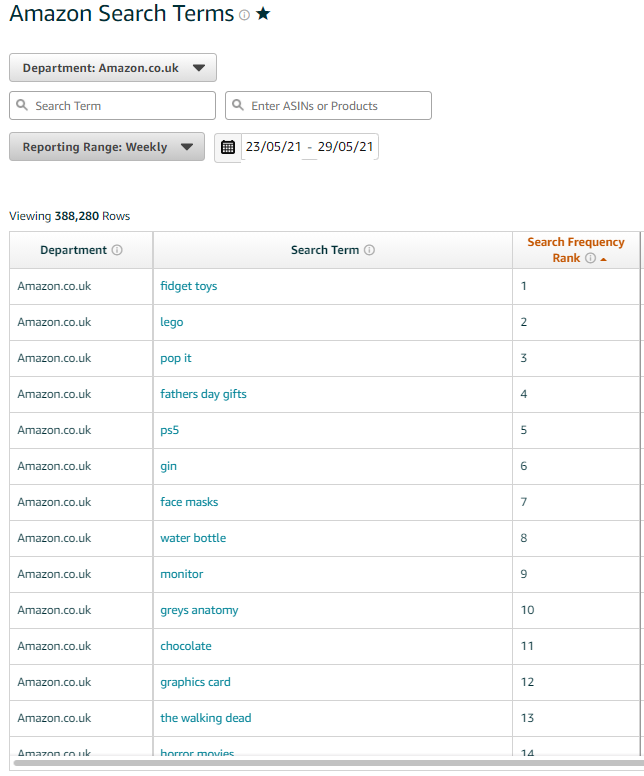Sort by the Search Term column header
This screenshot has height=776, width=644.
324,250
